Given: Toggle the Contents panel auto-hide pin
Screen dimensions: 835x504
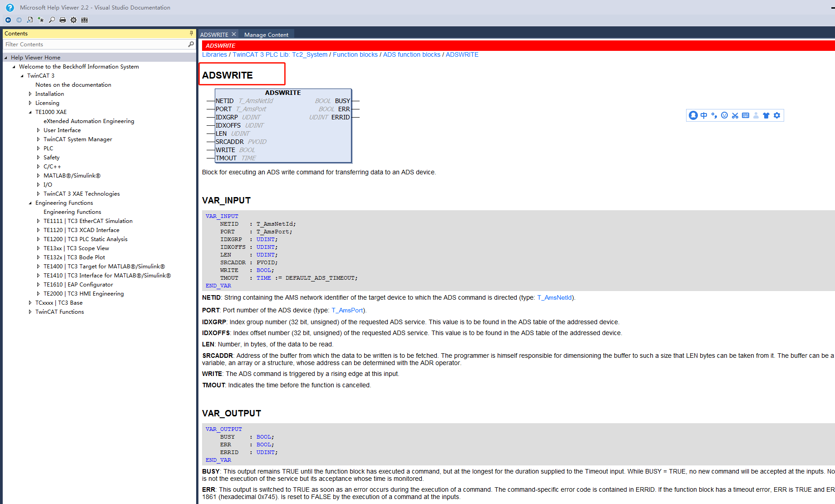Looking at the screenshot, I should click(x=191, y=34).
